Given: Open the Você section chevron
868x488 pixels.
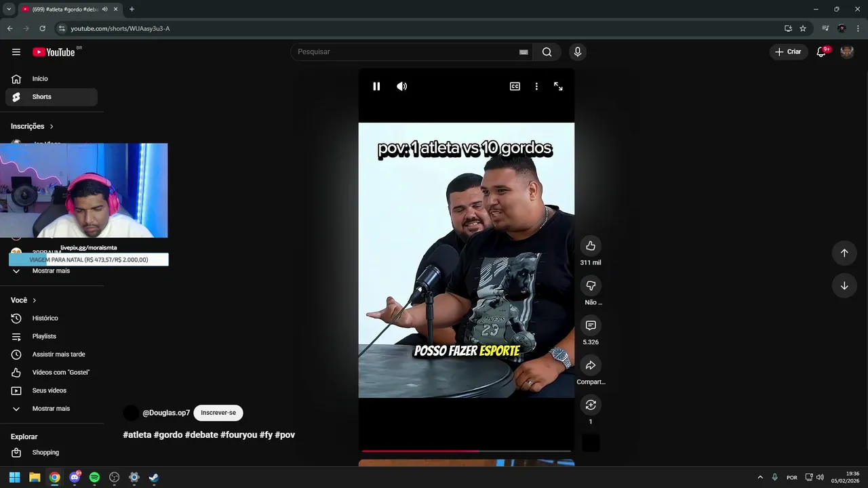Looking at the screenshot, I should tap(35, 300).
